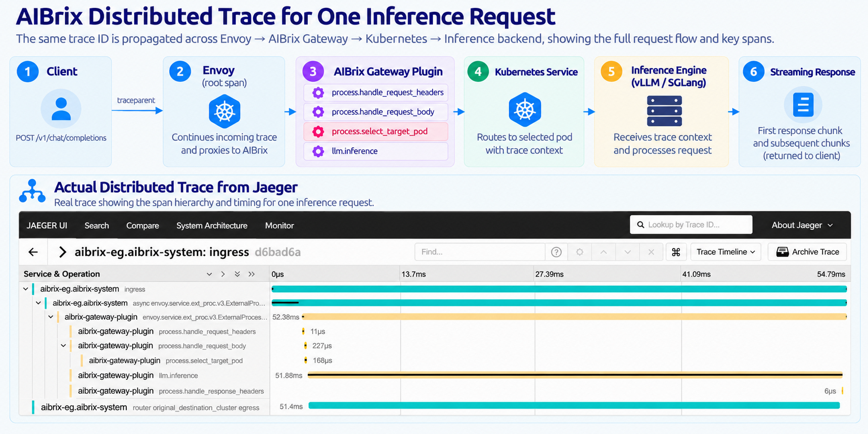Click the Archive Trace button

(807, 252)
